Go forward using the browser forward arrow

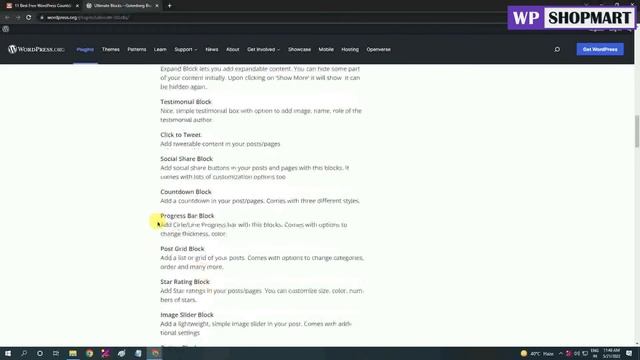click(x=18, y=18)
